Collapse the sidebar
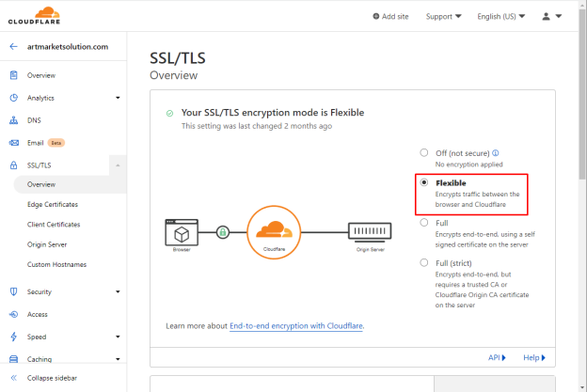This screenshot has width=587, height=392. 43,378
